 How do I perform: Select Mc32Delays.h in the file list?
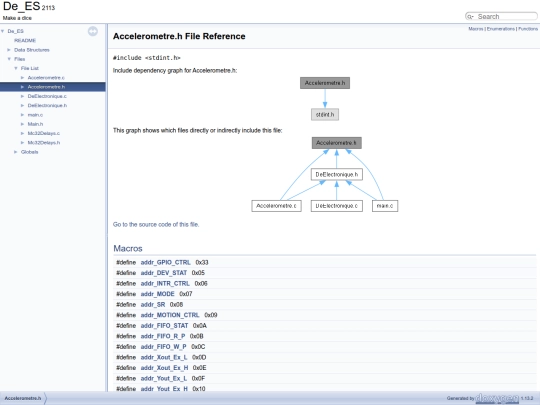point(44,143)
